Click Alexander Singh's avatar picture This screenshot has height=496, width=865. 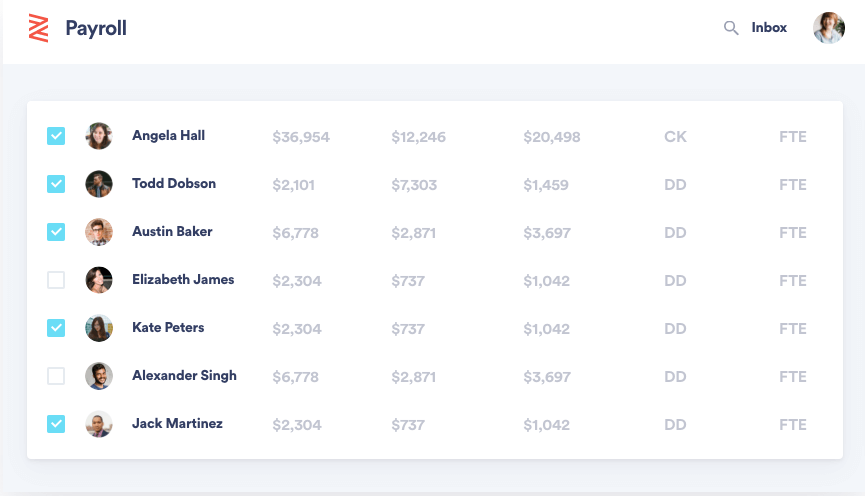[x=99, y=376]
